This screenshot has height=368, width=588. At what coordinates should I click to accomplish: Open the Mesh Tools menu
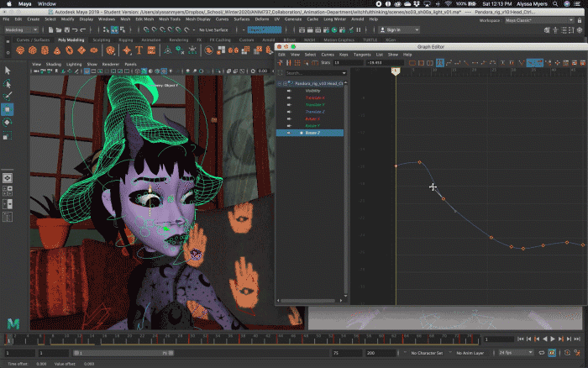pos(170,19)
